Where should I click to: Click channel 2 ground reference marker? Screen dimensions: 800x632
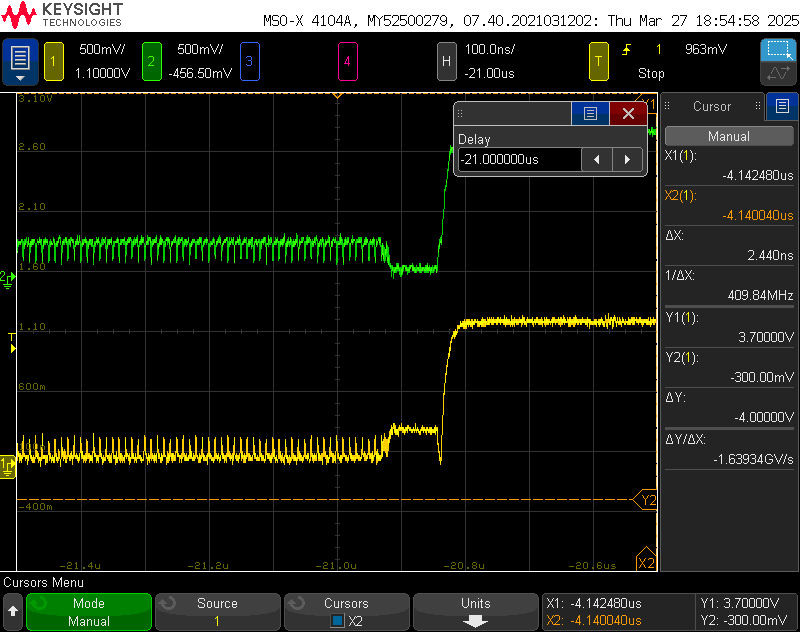coord(8,279)
